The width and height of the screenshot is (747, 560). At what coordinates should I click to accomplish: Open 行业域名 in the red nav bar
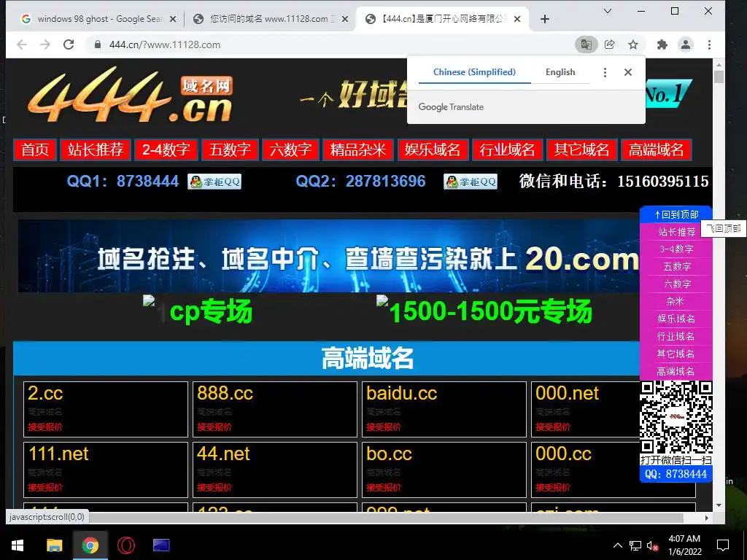coord(508,149)
